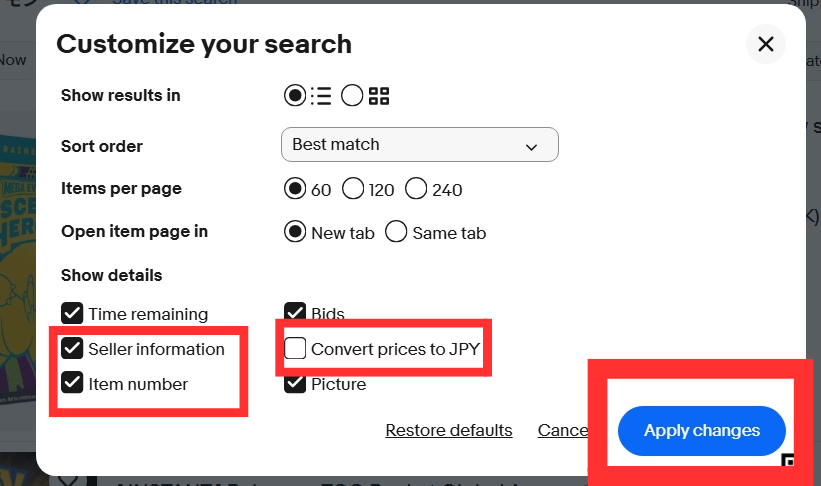This screenshot has height=486, width=821.
Task: Select 60 items per page
Action: pyautogui.click(x=296, y=189)
